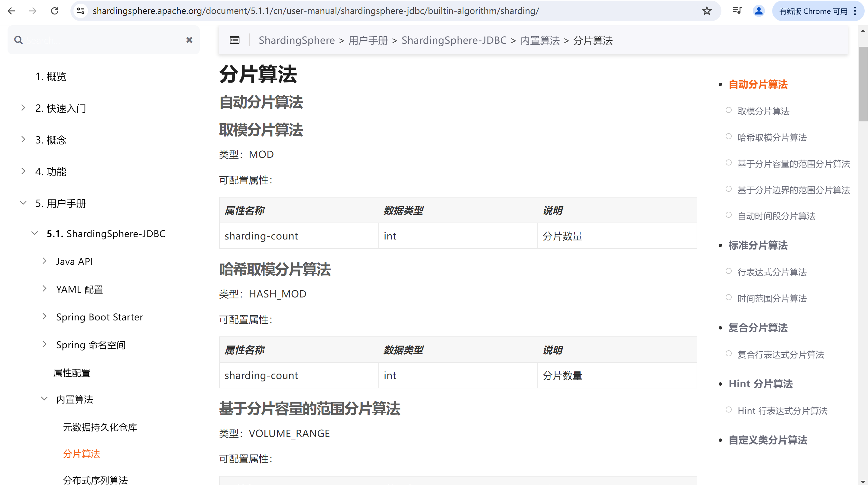This screenshot has height=485, width=868.
Task: Open site information icon in address bar
Action: [81, 11]
